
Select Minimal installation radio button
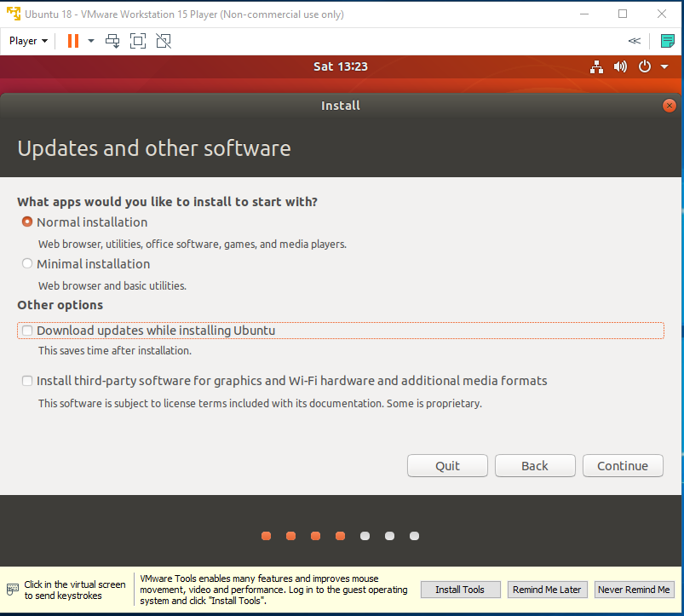pyautogui.click(x=27, y=263)
